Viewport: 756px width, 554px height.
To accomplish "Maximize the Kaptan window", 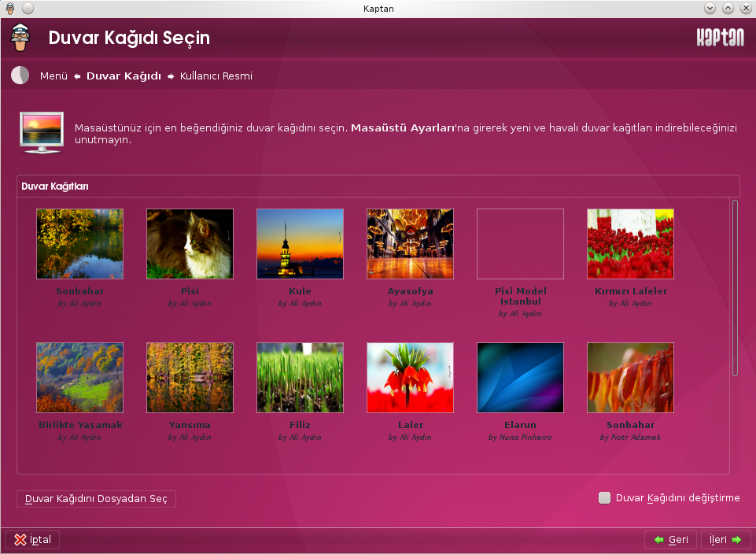I will tap(728, 8).
